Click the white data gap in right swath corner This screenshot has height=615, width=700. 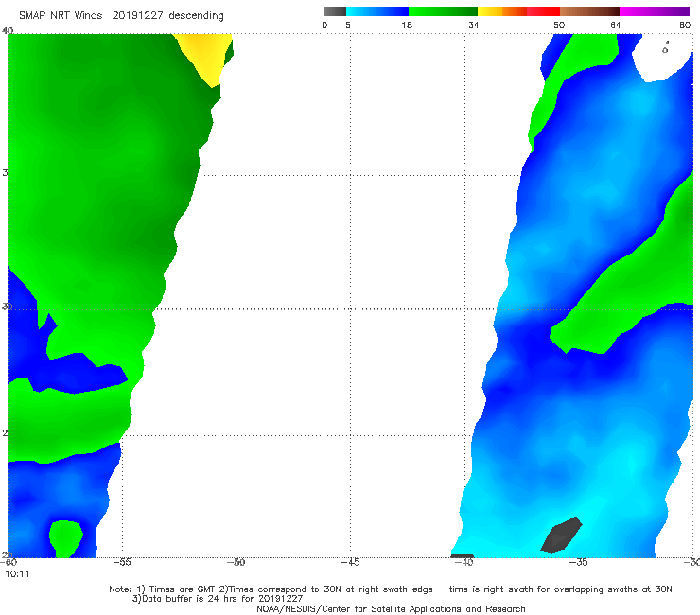click(x=662, y=57)
